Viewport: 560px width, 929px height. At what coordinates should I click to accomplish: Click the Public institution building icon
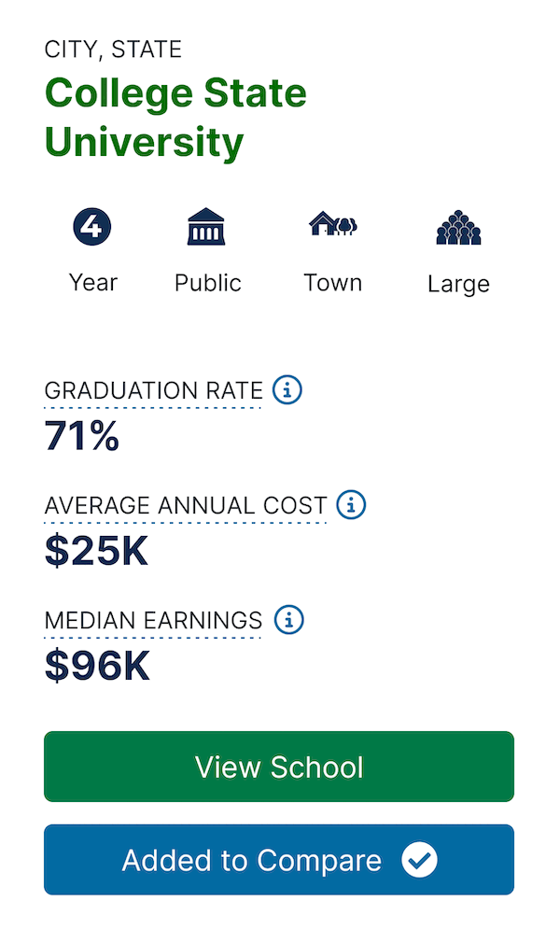(206, 226)
